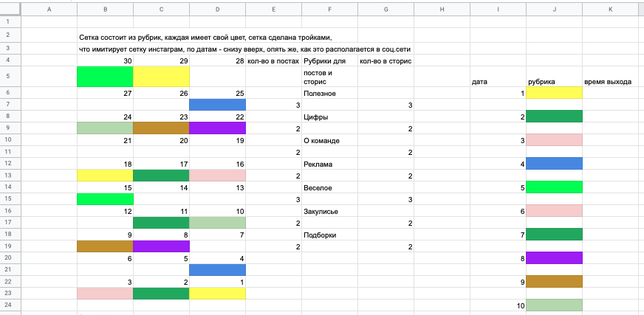Select the 'Цифры' rubric cell
Screen dimensions: 644x315
[x=330, y=117]
